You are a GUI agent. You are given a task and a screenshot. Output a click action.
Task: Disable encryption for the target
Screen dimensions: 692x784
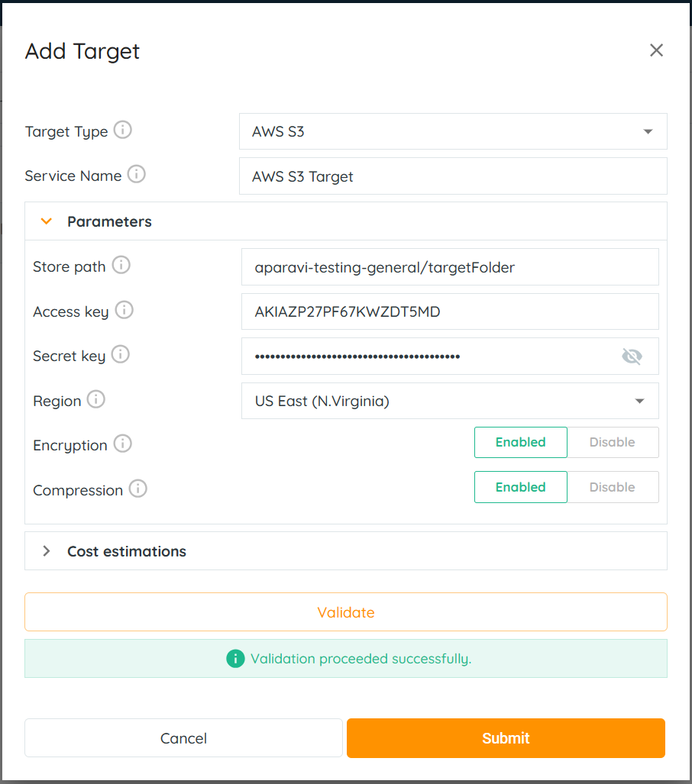[613, 442]
